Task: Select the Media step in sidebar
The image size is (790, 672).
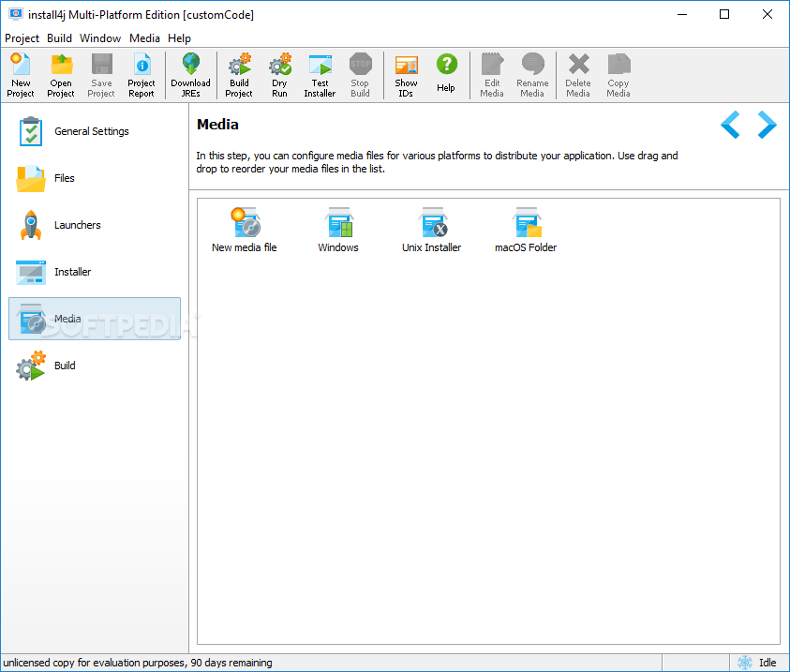Action: click(x=95, y=319)
